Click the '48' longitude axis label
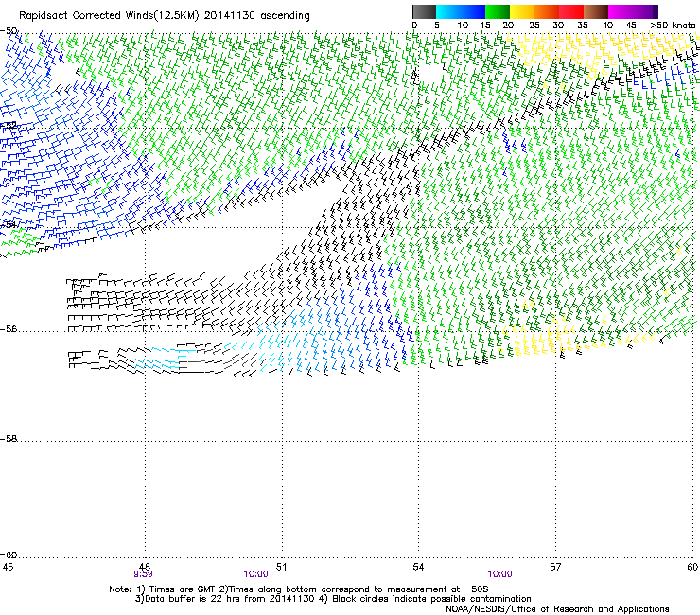 click(x=144, y=567)
